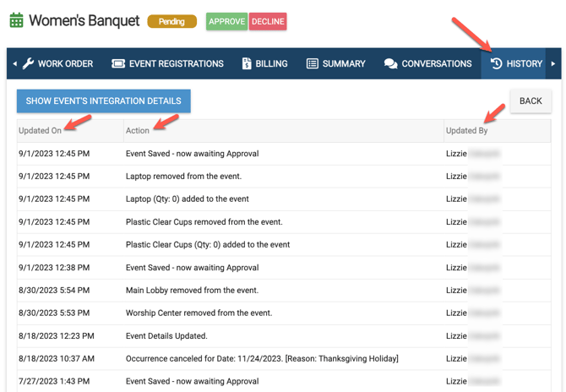
Task: Decline the Women's Banquet event
Action: click(x=268, y=21)
